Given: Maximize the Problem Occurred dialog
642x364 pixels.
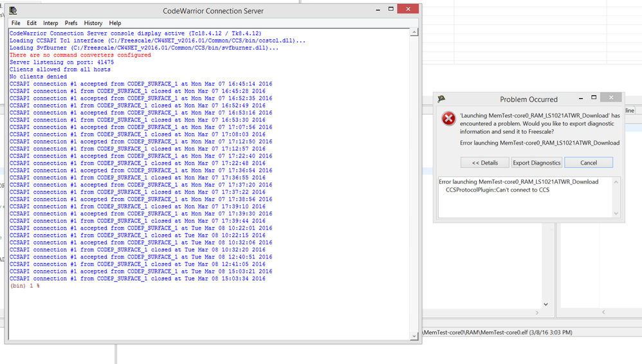Looking at the screenshot, I should click(594, 98).
